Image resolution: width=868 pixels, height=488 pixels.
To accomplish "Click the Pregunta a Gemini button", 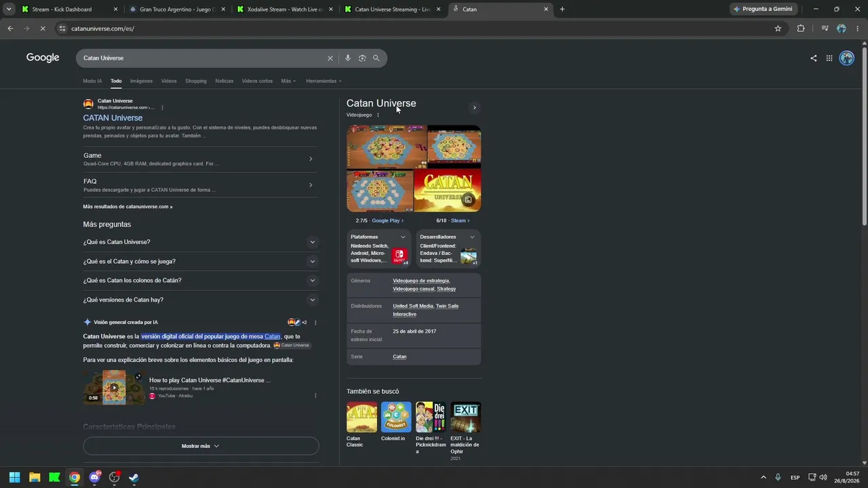I will tap(764, 9).
